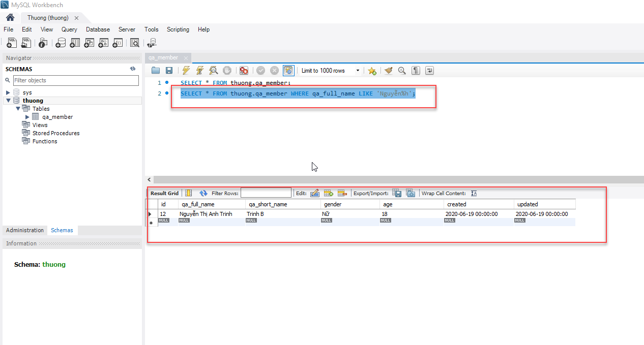Open the Edit menu
This screenshot has width=644, height=345.
pos(27,29)
